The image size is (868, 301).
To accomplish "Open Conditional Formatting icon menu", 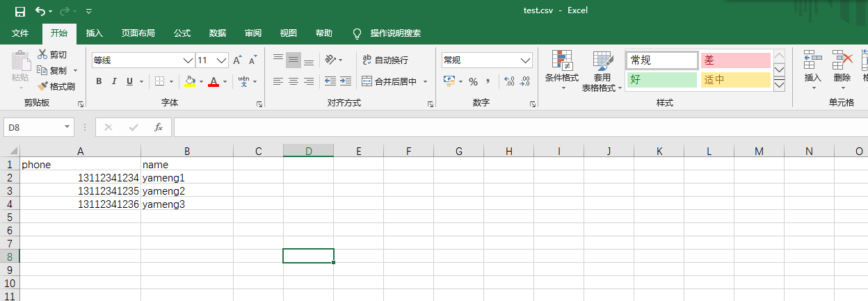I will coord(561,64).
